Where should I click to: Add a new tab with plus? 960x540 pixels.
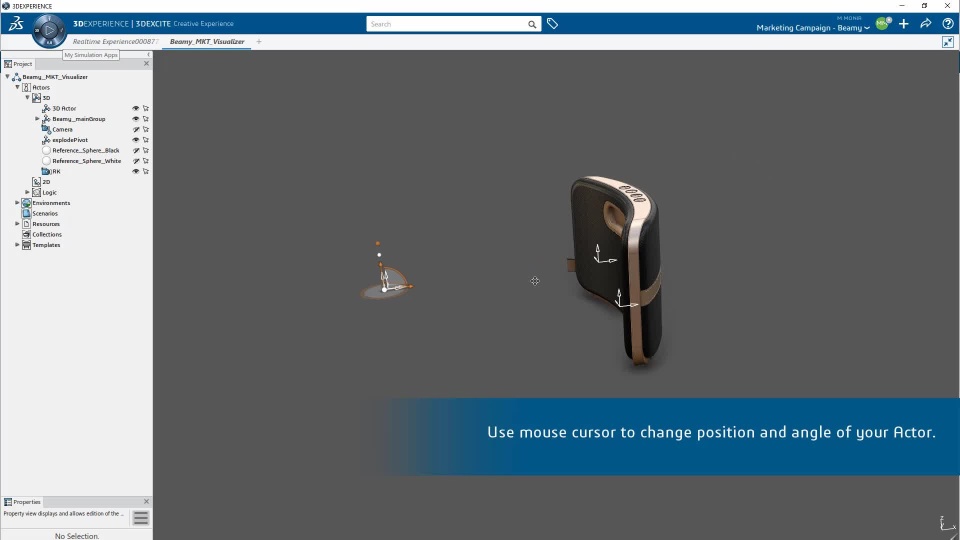click(259, 42)
